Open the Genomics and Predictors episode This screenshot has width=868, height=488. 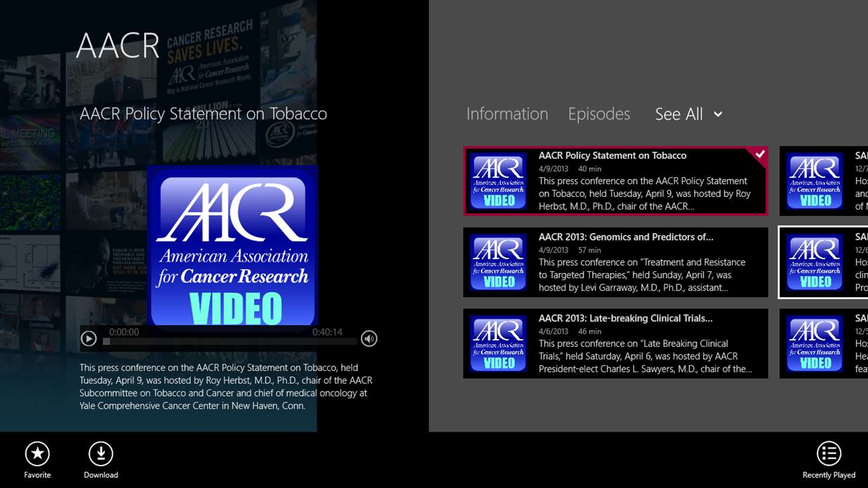tap(615, 262)
